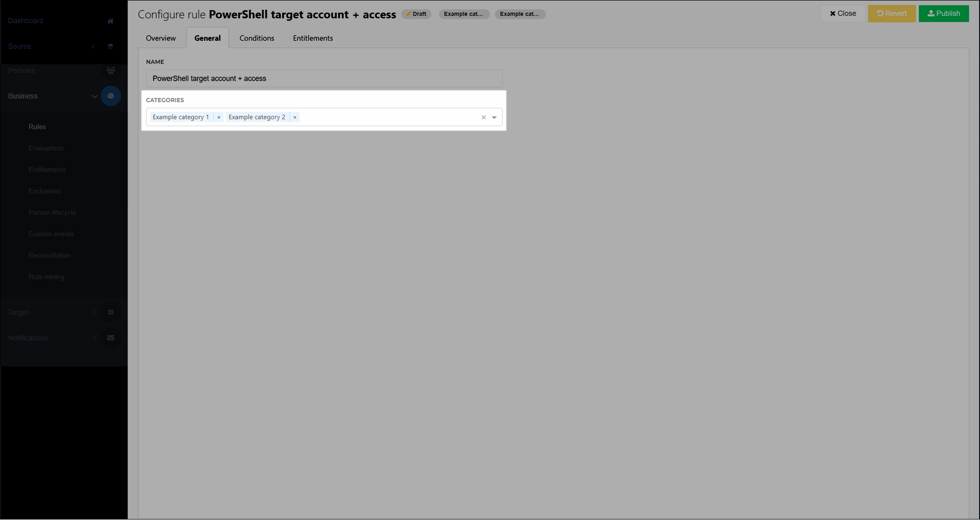Viewport: 980px width, 520px height.
Task: Collapse the Business section chevron
Action: (94, 96)
